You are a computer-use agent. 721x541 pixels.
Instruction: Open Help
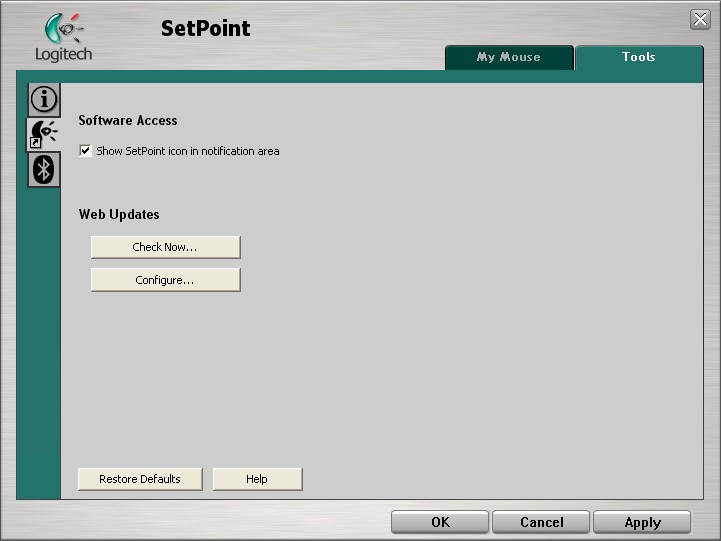[257, 479]
